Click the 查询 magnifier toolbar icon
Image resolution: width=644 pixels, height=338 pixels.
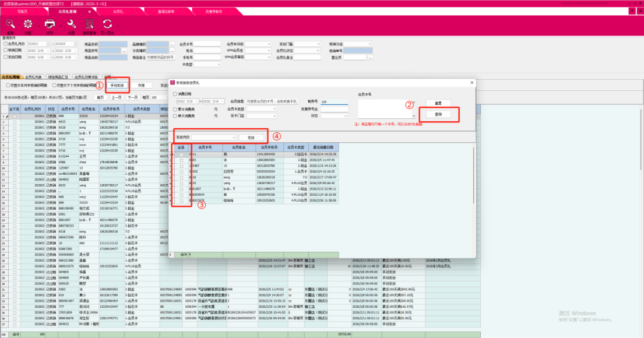(x=10, y=24)
